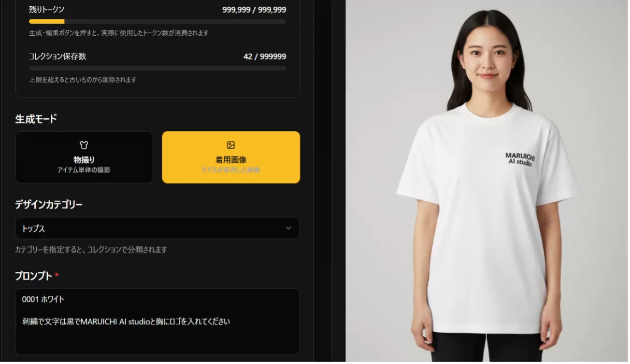This screenshot has width=630, height=364.
Task: Click the image icon in 着用画像 card
Action: click(x=231, y=145)
